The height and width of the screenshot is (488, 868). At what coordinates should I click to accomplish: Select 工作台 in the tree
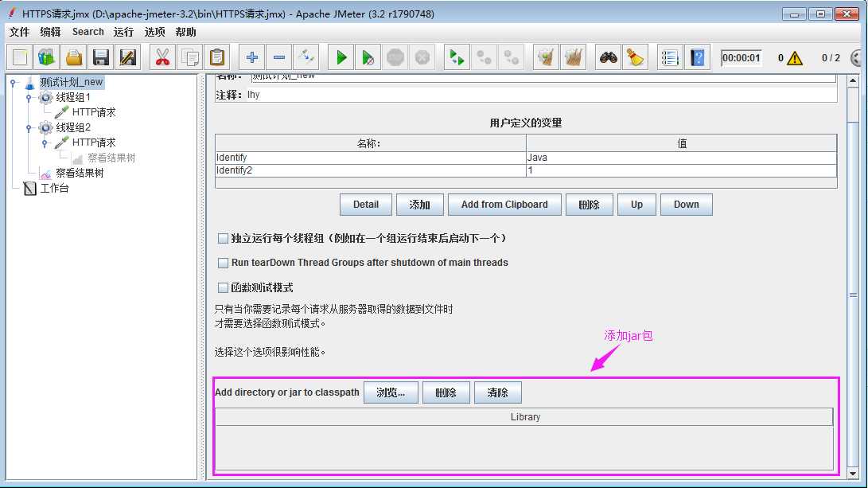pos(54,189)
